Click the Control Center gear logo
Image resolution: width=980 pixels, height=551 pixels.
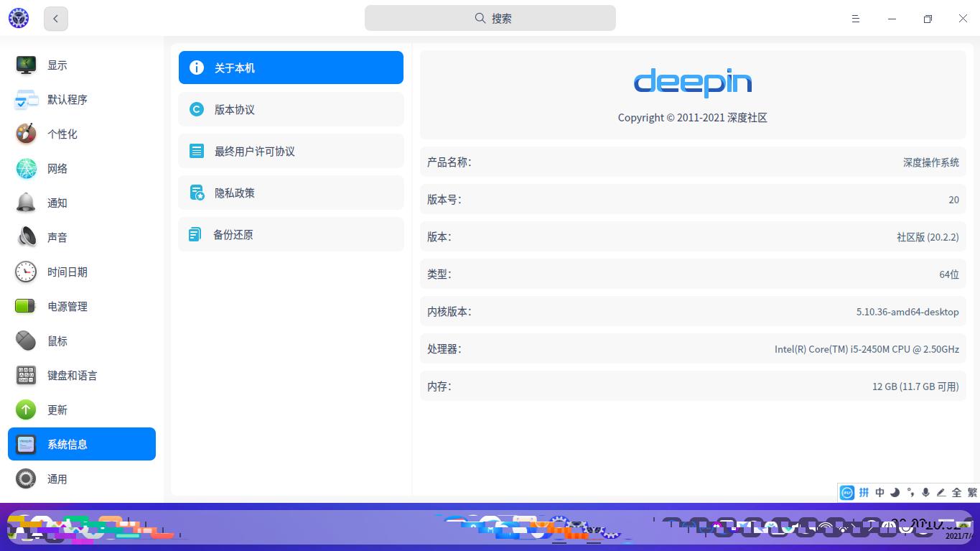[x=19, y=19]
